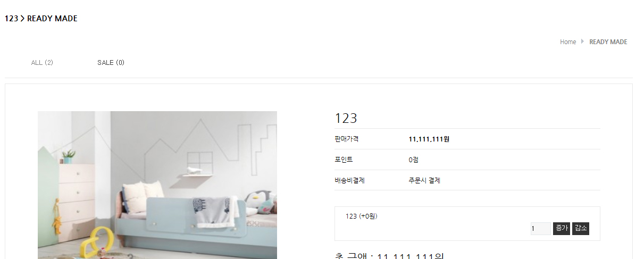This screenshot has width=644, height=259.
Task: Click the 판매가격 label
Action: 346,139
